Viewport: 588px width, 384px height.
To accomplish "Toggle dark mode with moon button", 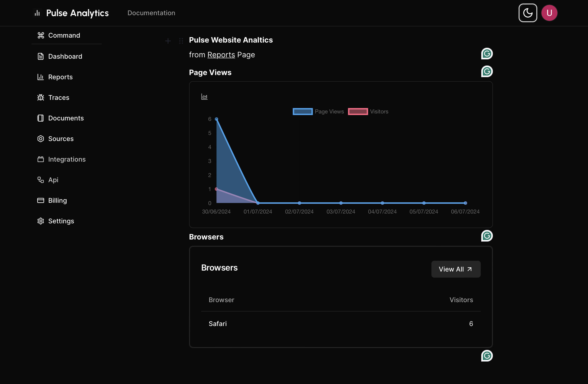I will point(528,13).
